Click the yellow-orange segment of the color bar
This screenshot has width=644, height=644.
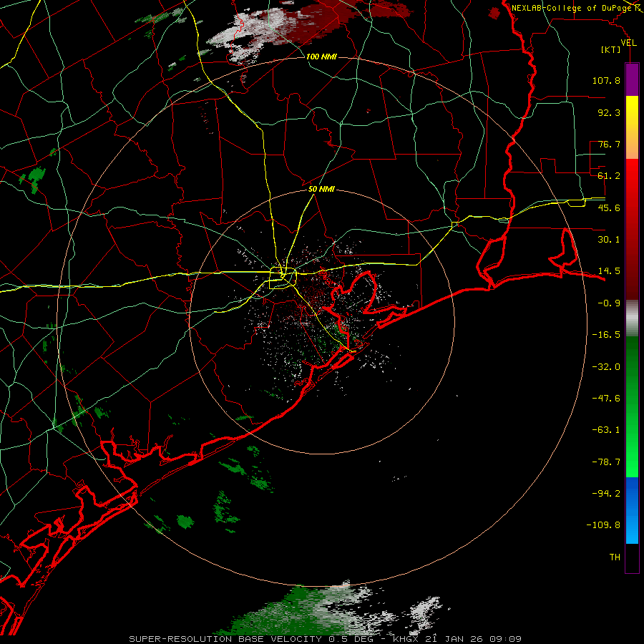tap(632, 127)
